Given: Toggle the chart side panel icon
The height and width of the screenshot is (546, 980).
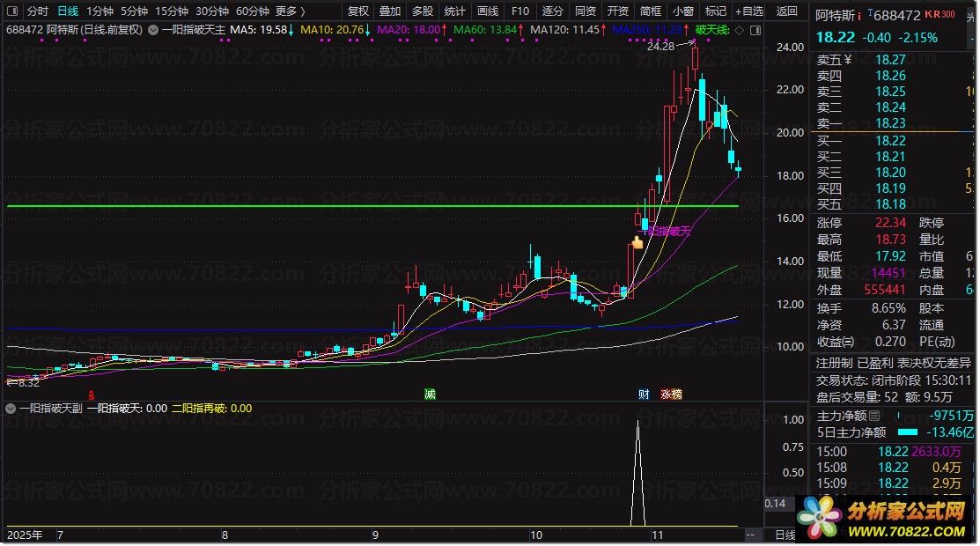Looking at the screenshot, I should 755,30.
